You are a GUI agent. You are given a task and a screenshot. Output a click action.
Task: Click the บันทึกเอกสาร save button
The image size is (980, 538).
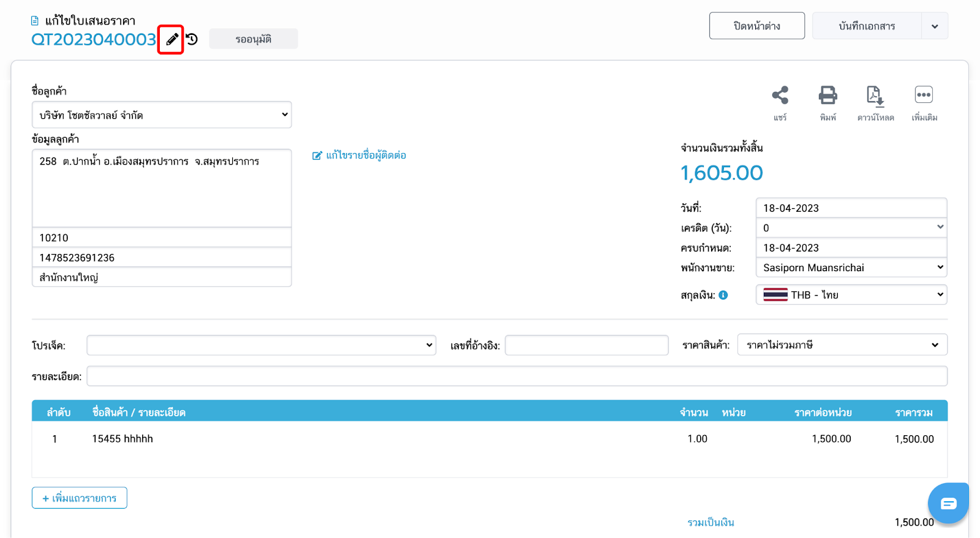tap(867, 26)
